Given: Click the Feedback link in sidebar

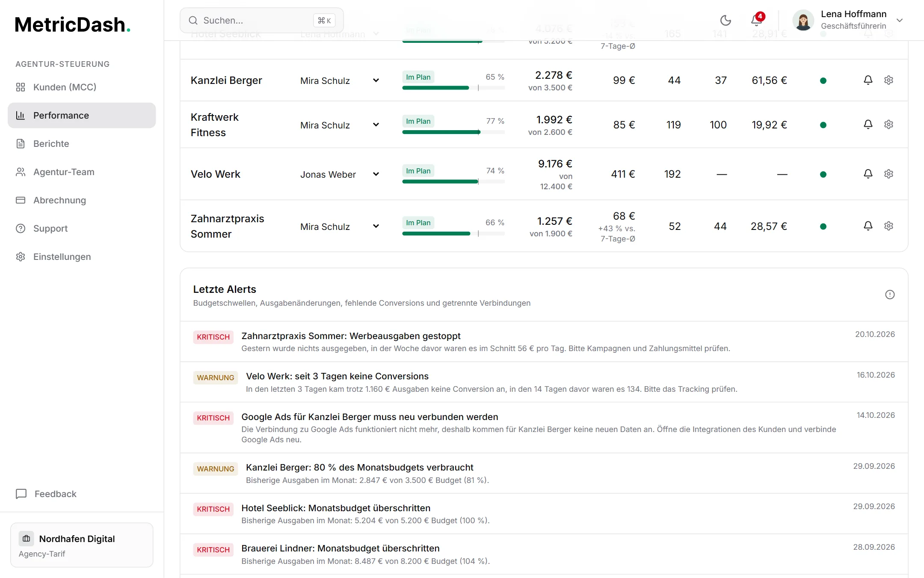Looking at the screenshot, I should [46, 494].
